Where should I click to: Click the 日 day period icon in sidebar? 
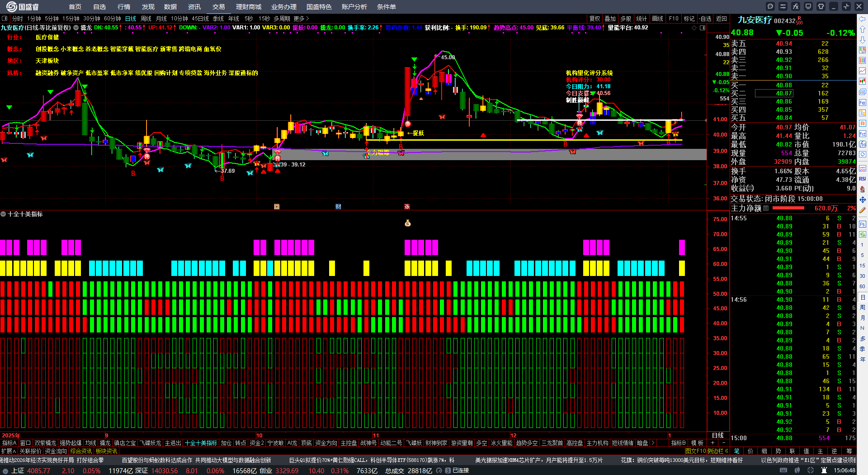coord(863,297)
